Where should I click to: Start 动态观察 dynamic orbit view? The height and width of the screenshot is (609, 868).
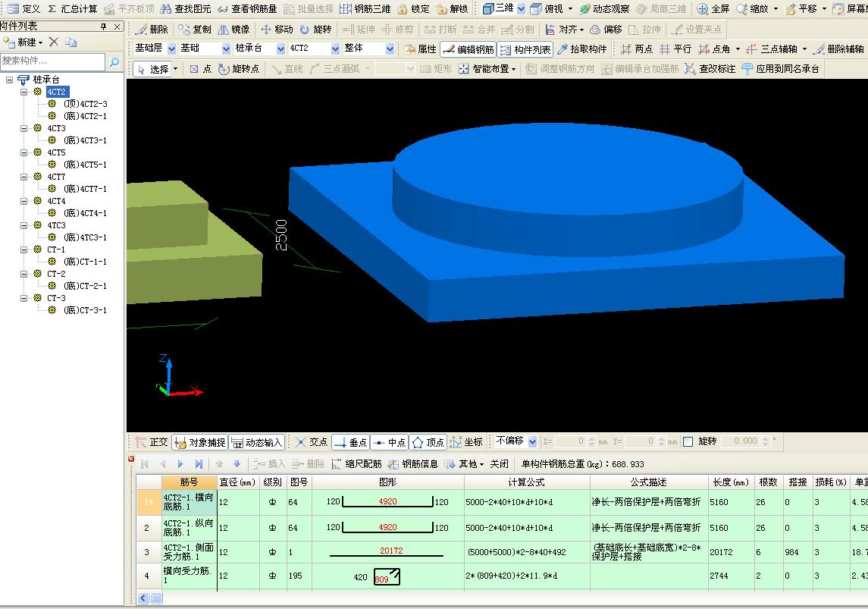coord(604,9)
